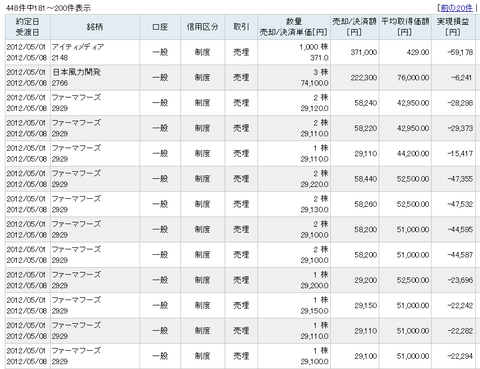Click the -22,282 realized loss
Screen dimensions: 480x369
[460, 331]
